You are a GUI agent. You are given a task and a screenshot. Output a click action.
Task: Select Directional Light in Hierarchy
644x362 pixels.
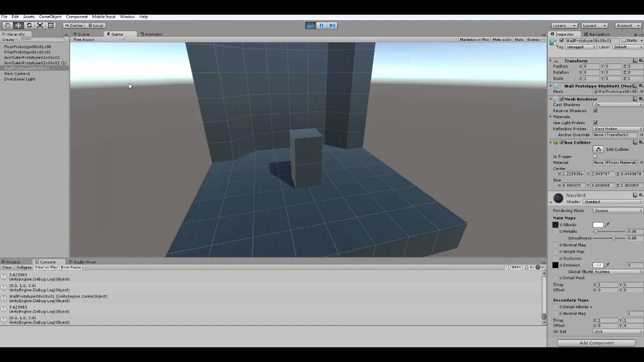pos(20,79)
